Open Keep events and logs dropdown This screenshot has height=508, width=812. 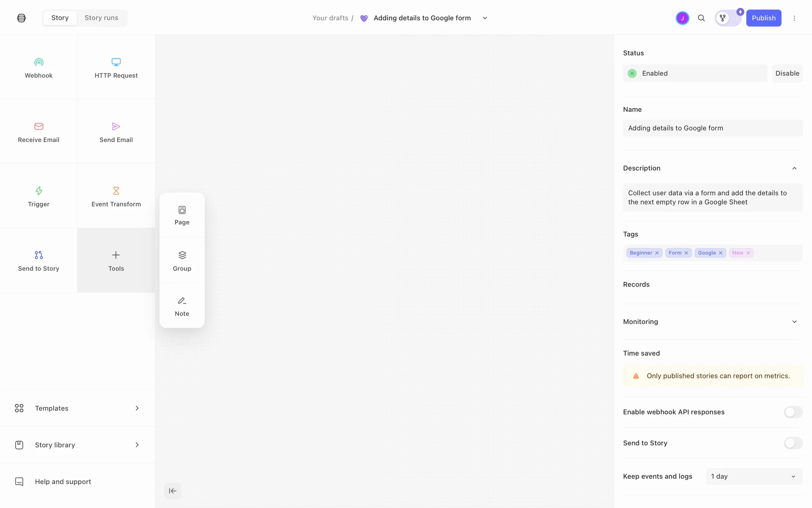pyautogui.click(x=754, y=476)
